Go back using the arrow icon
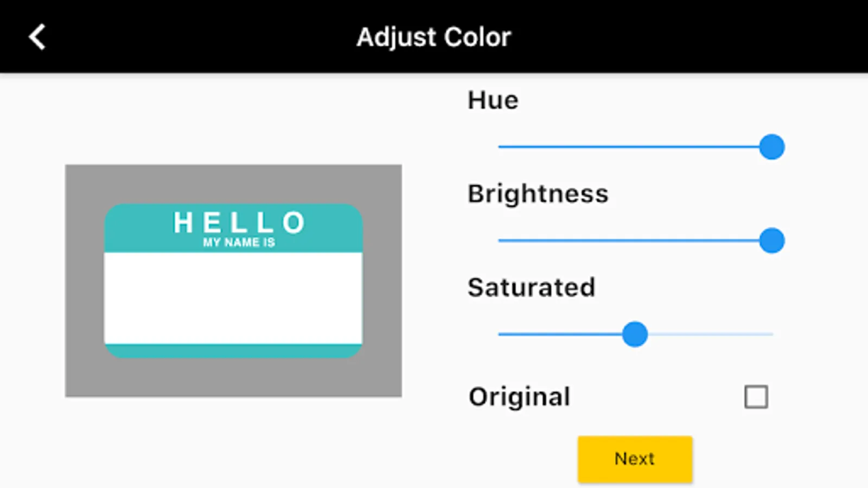The height and width of the screenshot is (488, 868). pos(37,37)
